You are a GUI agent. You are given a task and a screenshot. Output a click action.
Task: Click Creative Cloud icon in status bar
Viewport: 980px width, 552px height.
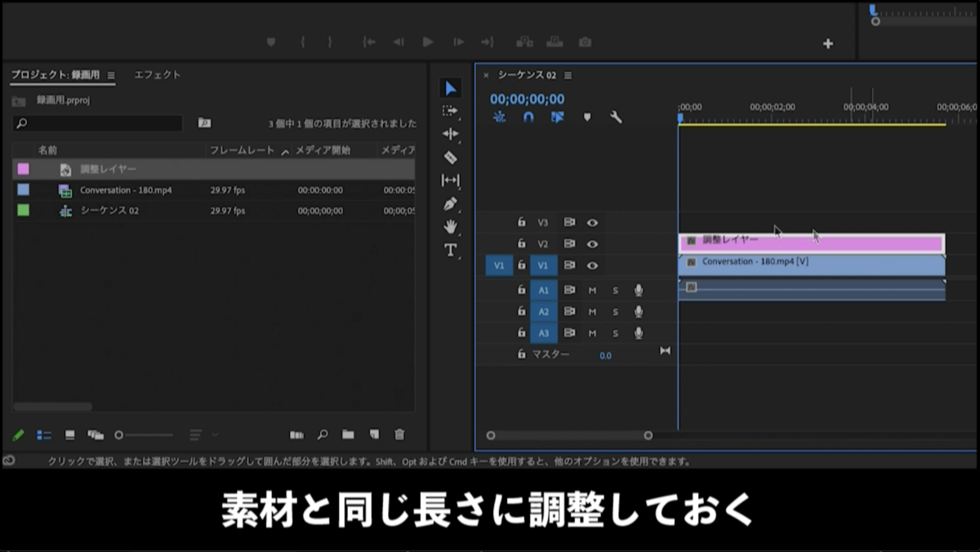click(x=8, y=461)
